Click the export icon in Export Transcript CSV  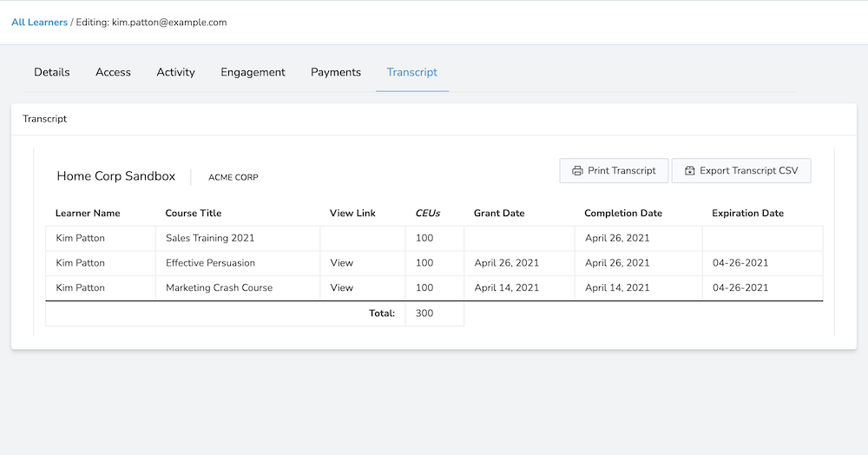(x=690, y=170)
